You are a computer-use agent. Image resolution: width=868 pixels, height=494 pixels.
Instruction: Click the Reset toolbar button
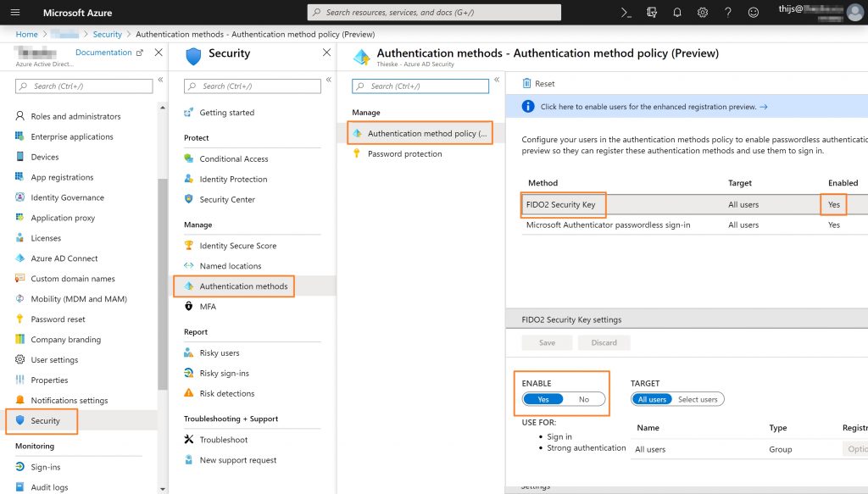[x=538, y=84]
